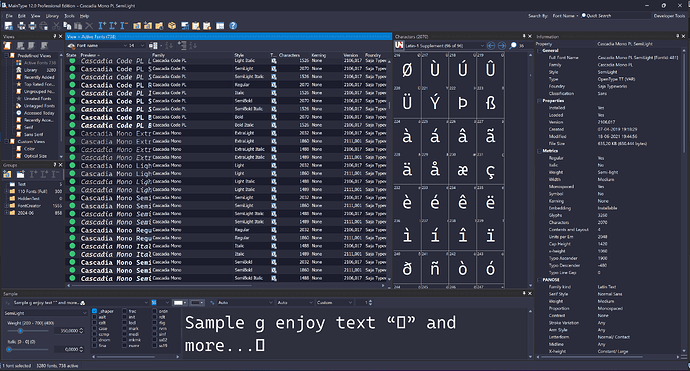Click the Uninstall font toolbar icon
The image size is (690, 371).
(124, 26)
